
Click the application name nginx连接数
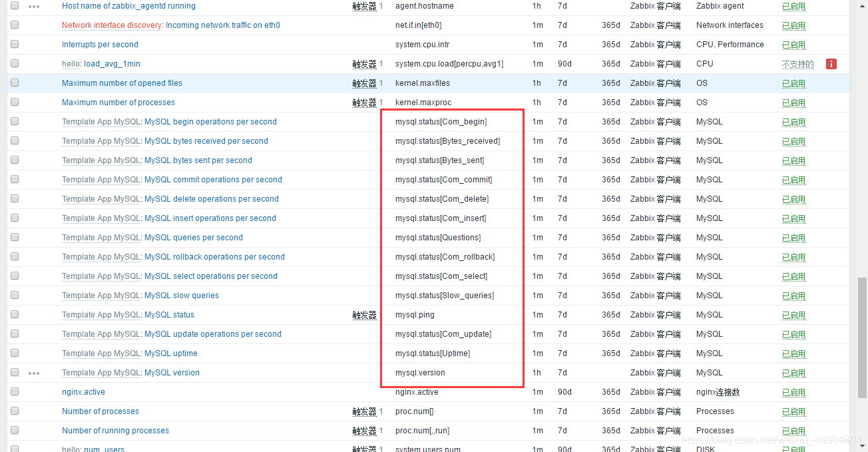(718, 392)
